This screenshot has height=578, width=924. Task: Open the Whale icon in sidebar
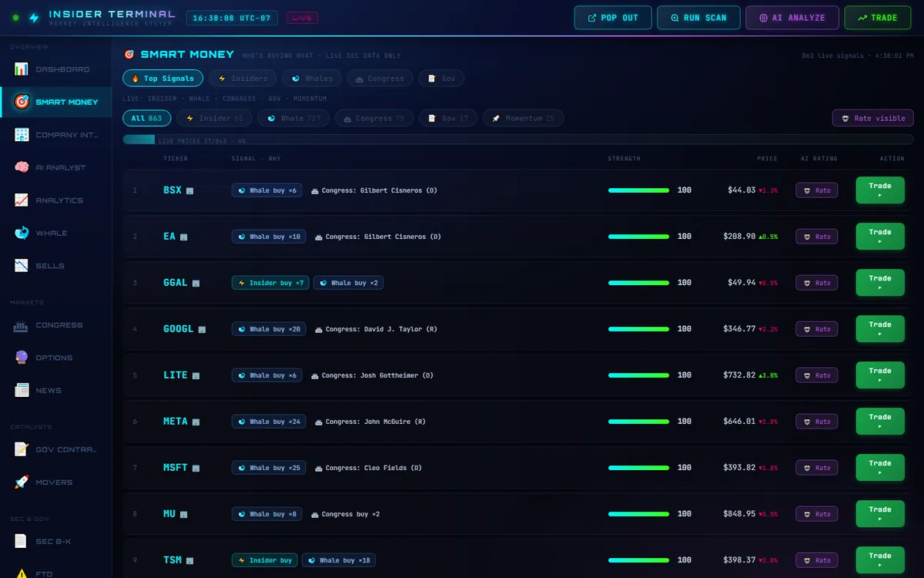point(22,233)
